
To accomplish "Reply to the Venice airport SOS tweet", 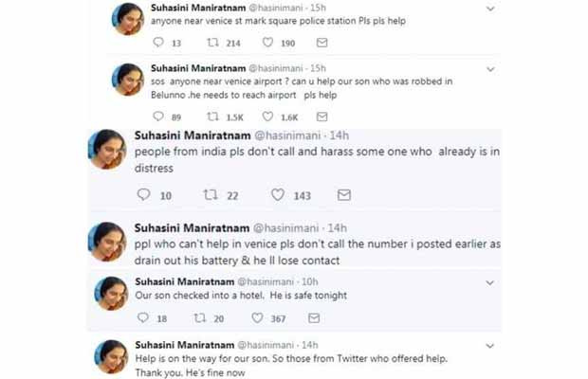I will (157, 117).
